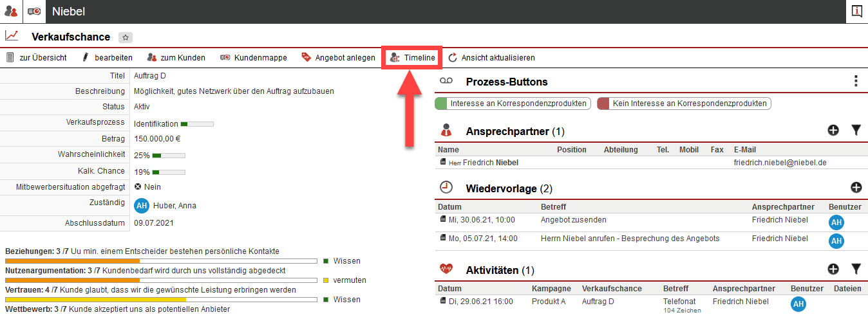Click bearbeiten to edit the opportunity
Screen dimensions: 868x317
coord(107,58)
